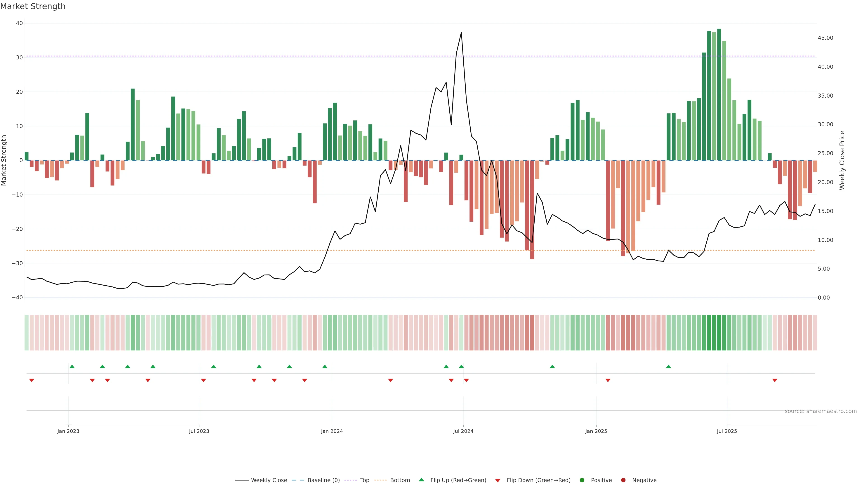Click the flip-up marker between Jul 2024 and Jan 2025
Viewport: 868px width, 488px height.
pos(552,366)
